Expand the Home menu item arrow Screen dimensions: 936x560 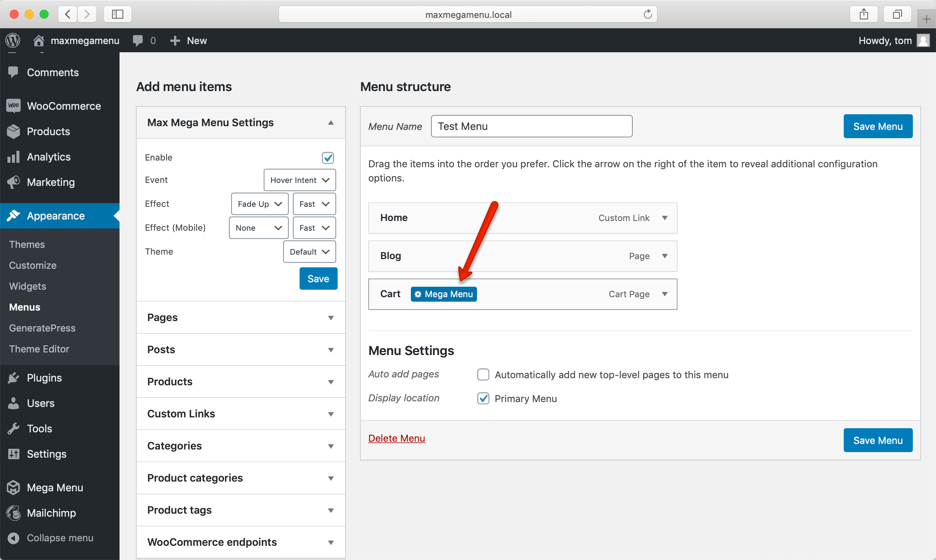tap(664, 218)
